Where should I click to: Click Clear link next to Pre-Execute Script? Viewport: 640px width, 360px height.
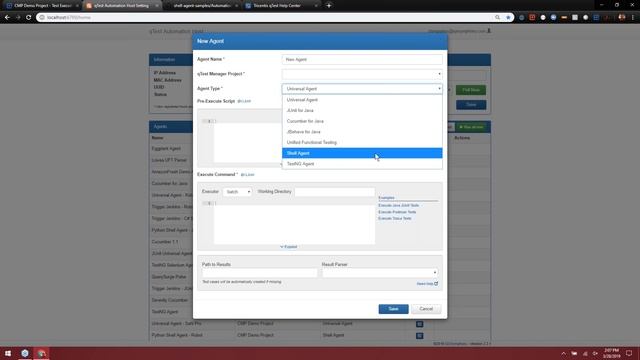click(244, 101)
